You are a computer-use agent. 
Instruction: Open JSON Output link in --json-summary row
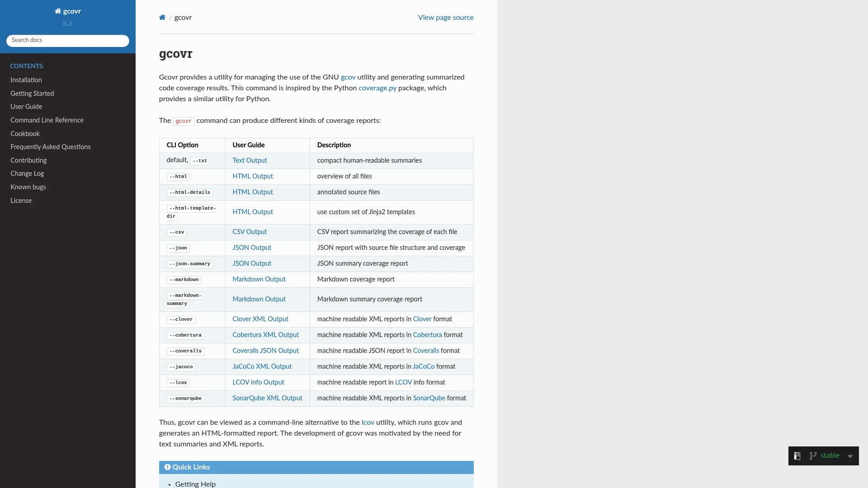[x=252, y=263]
